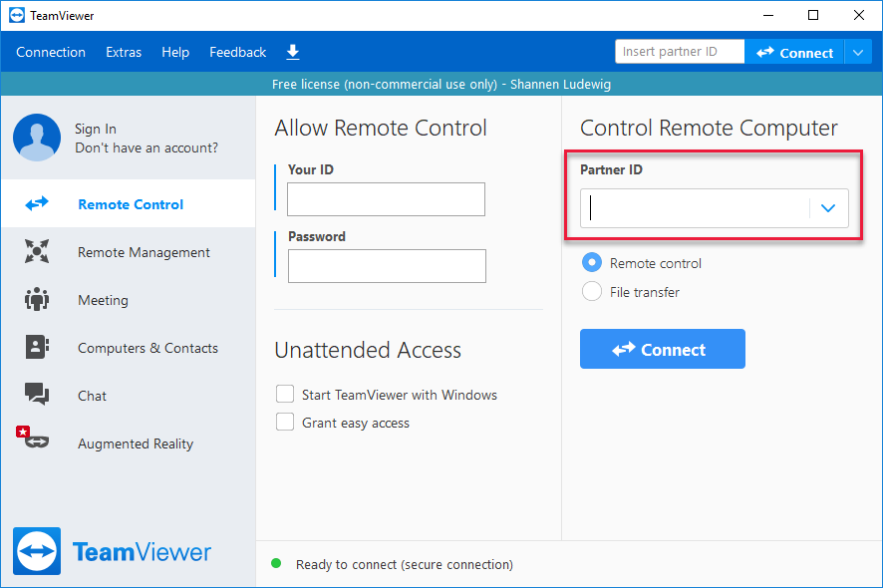Viewport: 883px width, 588px height.
Task: Click the Insert partner ID field in toolbar
Action: point(680,52)
